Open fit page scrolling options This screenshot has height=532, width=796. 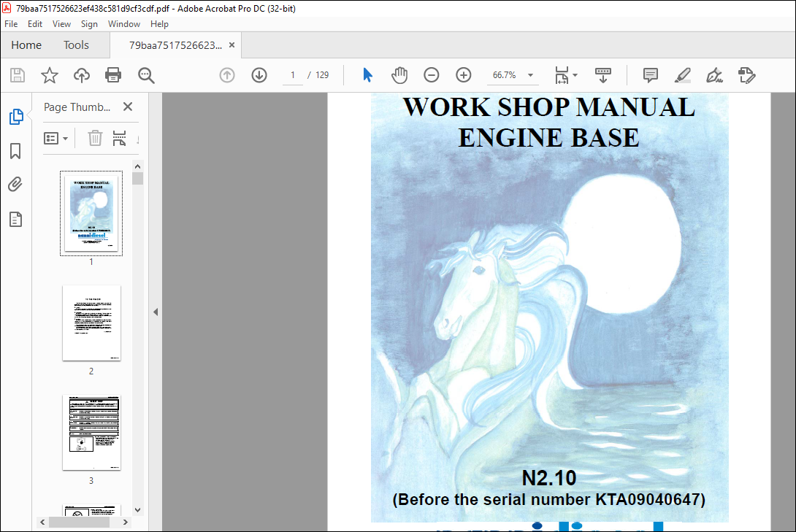[x=565, y=75]
